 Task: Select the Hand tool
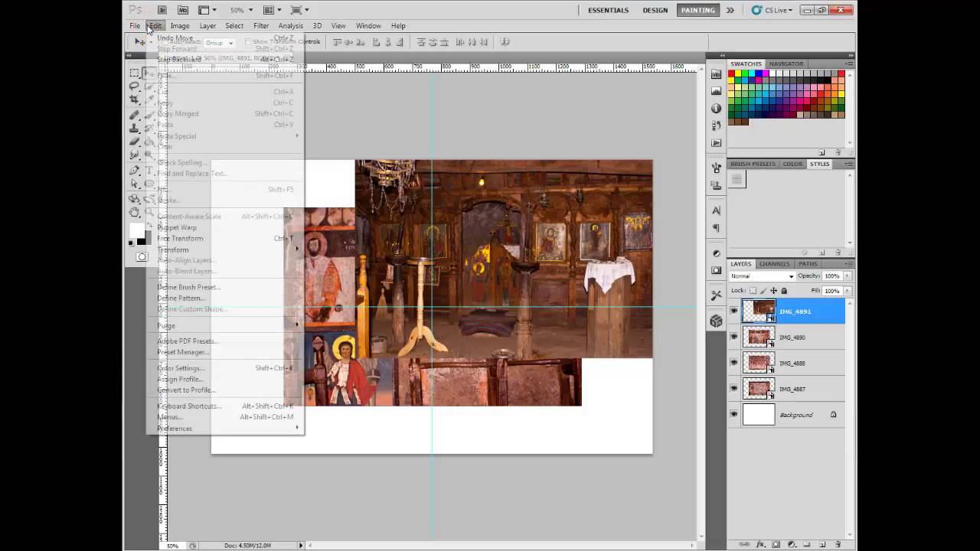pyautogui.click(x=135, y=212)
